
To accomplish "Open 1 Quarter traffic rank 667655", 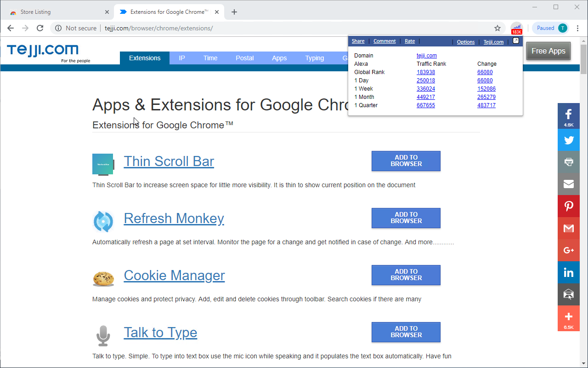I will (x=426, y=105).
